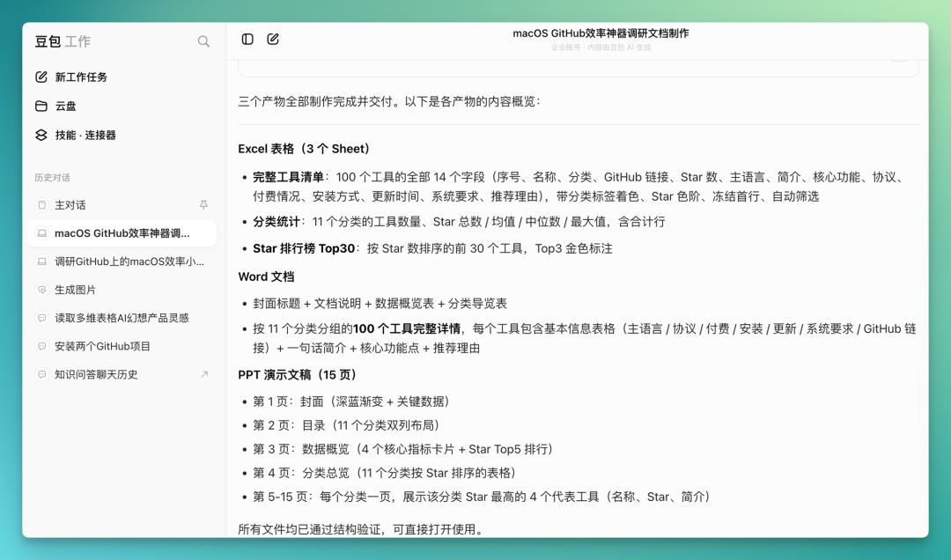Click the laptop icon of macOS GitHub效率神器调 entry
Viewport: 951px width, 560px height.
pyautogui.click(x=42, y=233)
